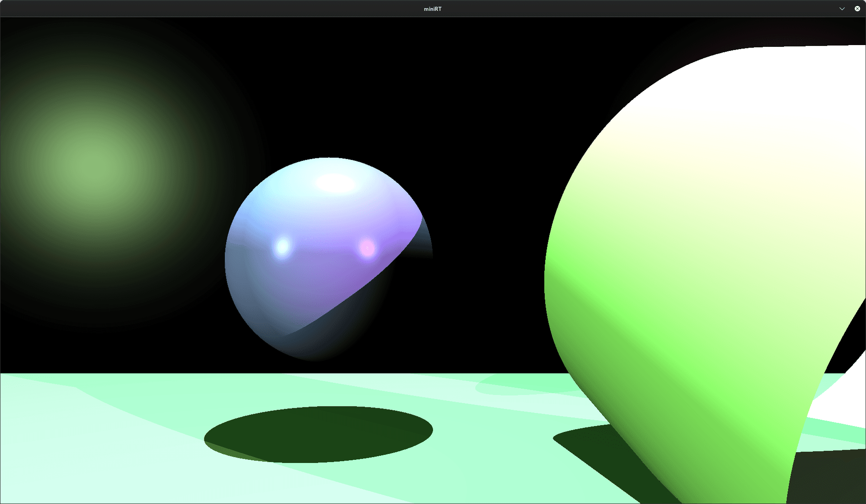866x504 pixels.
Task: Select the sphere's shadow on the floor
Action: (x=318, y=431)
